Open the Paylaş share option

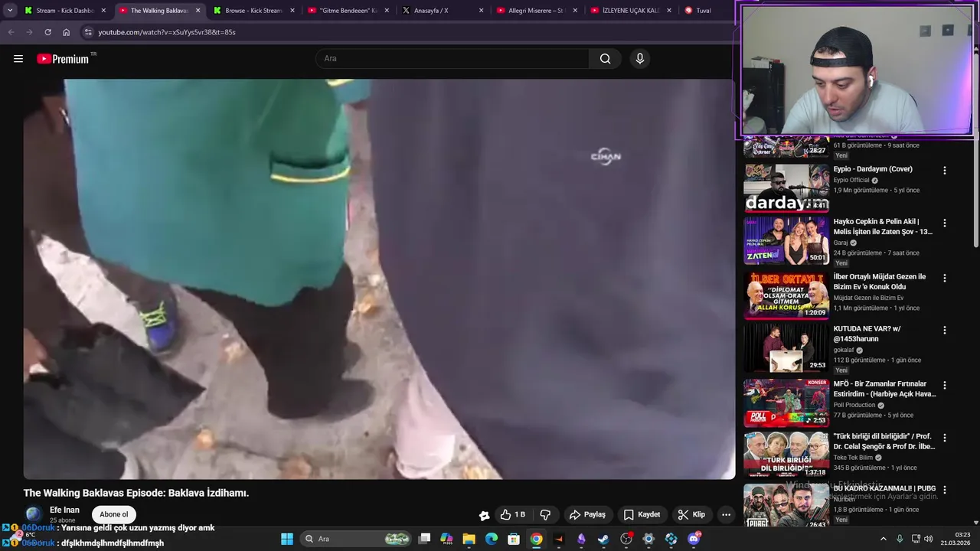click(588, 515)
